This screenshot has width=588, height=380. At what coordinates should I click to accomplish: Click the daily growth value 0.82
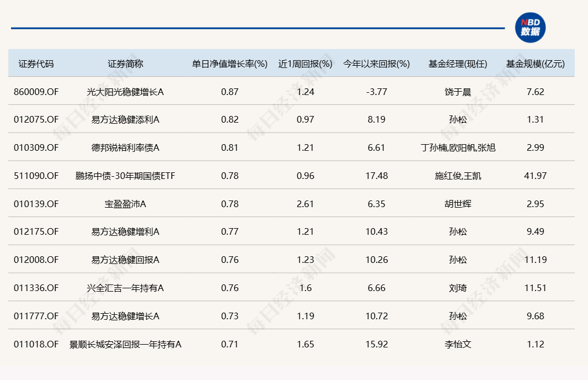(230, 120)
